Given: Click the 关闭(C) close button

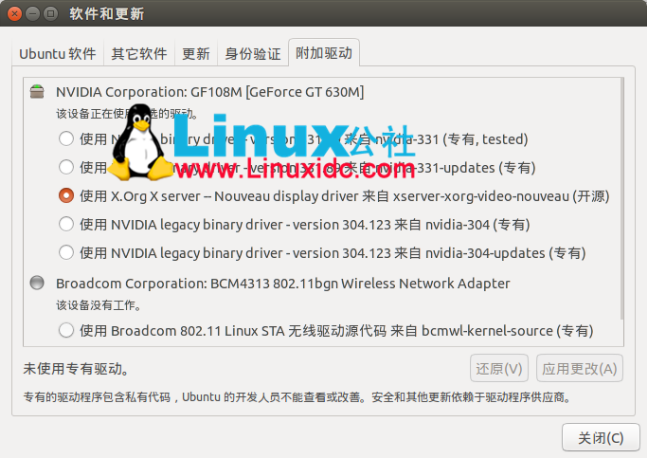Looking at the screenshot, I should point(601,437).
